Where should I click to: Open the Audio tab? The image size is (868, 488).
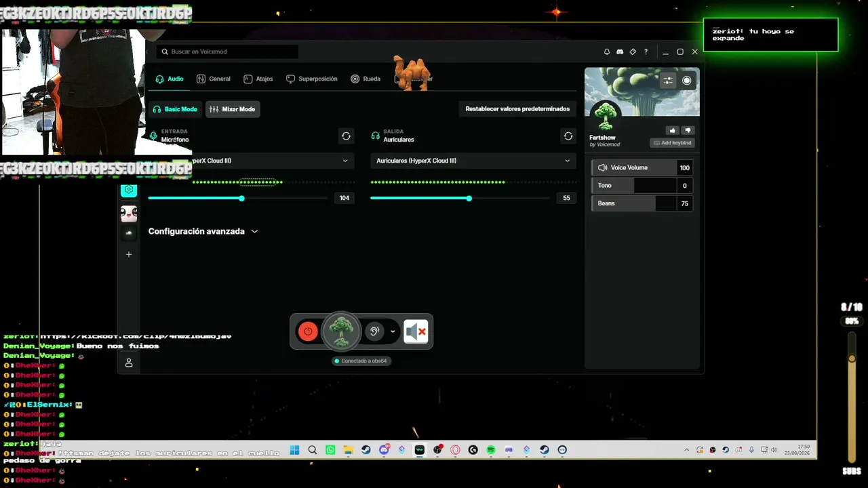pyautogui.click(x=170, y=79)
